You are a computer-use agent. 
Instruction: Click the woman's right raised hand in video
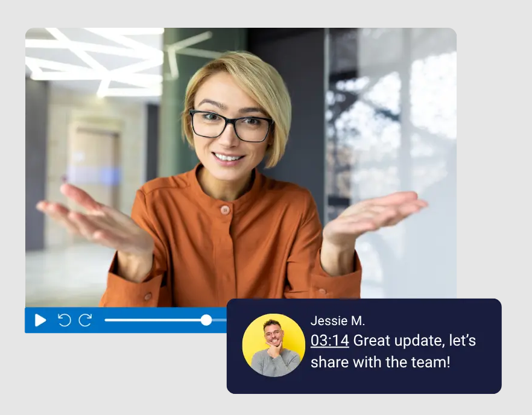(90, 217)
